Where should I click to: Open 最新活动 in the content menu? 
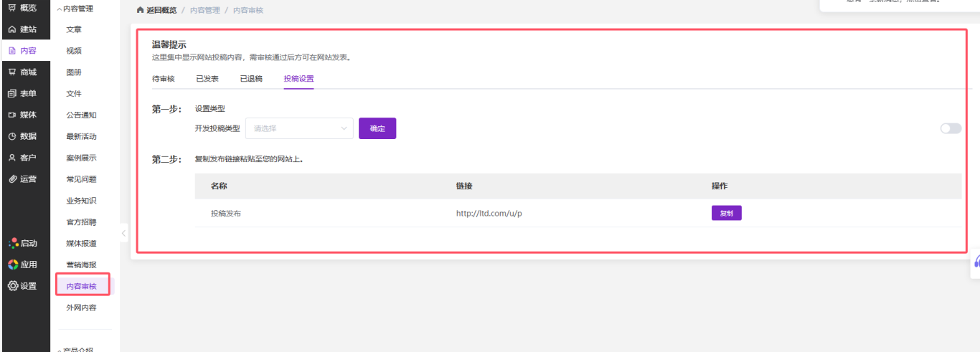pos(81,136)
